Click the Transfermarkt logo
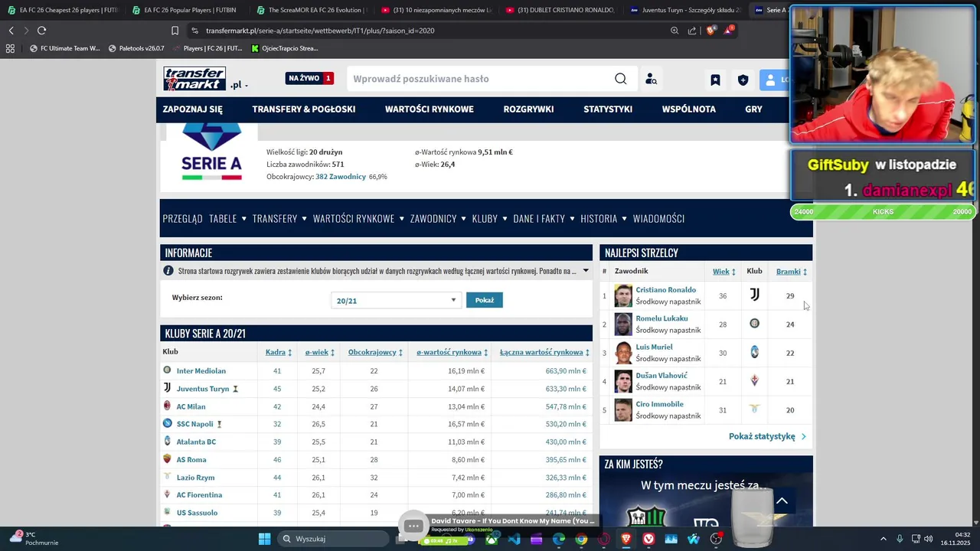 coord(194,79)
